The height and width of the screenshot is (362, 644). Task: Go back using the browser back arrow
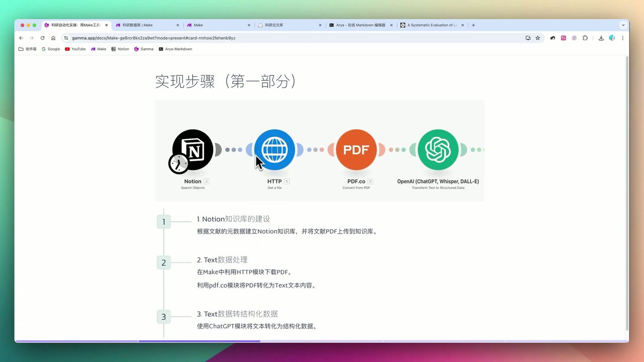pyautogui.click(x=21, y=38)
